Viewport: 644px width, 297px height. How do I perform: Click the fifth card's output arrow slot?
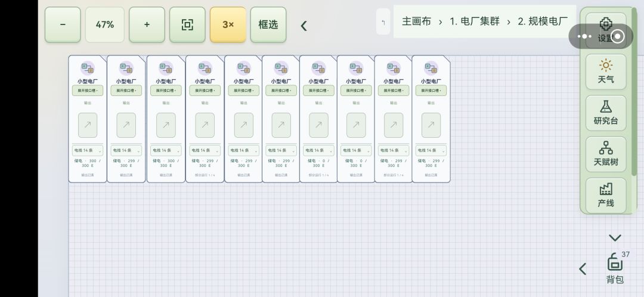[x=243, y=125]
